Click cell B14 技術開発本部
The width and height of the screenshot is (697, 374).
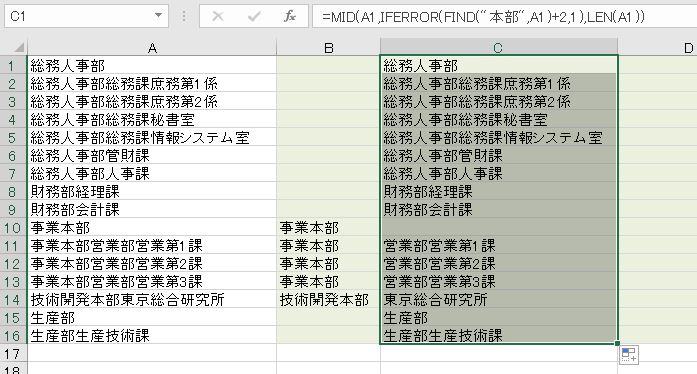pos(328,300)
